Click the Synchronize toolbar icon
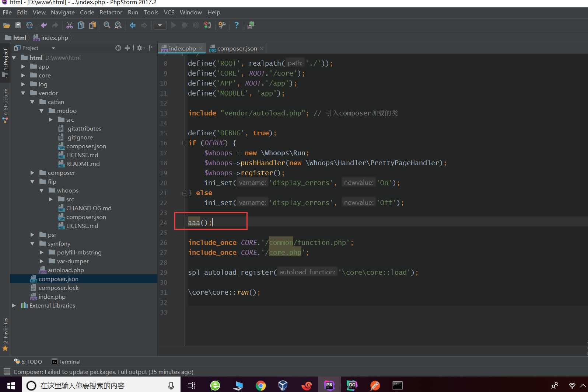Image resolution: width=588 pixels, height=392 pixels. point(29,25)
